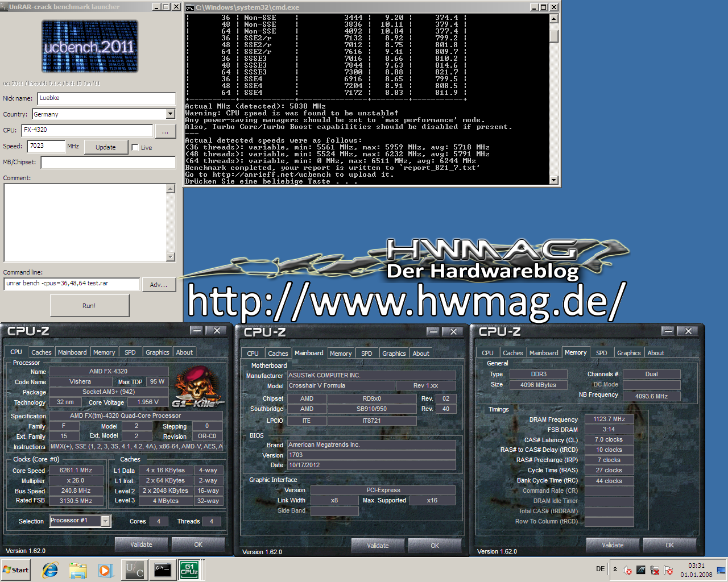Click the DE input language indicator
728x582 pixels.
pos(601,569)
